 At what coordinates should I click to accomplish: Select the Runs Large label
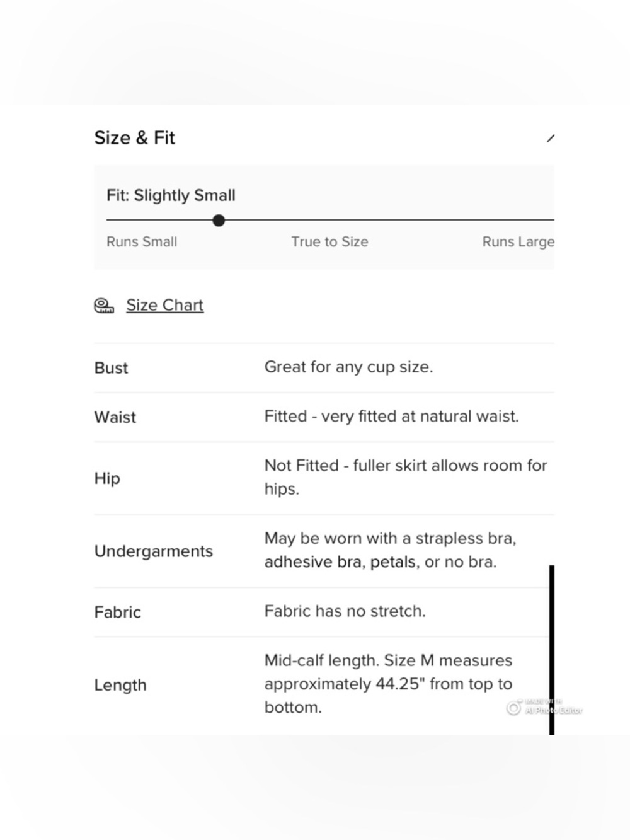click(518, 241)
